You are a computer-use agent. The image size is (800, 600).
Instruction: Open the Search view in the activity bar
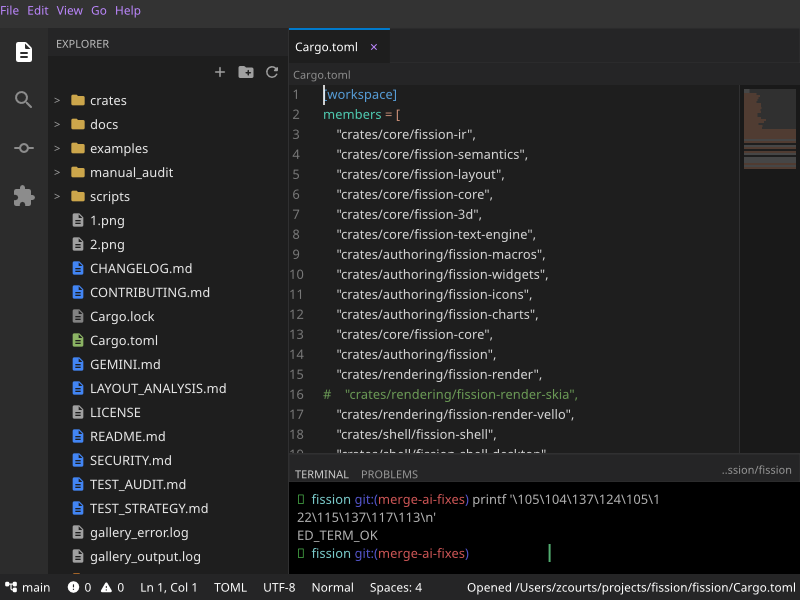[x=23, y=99]
